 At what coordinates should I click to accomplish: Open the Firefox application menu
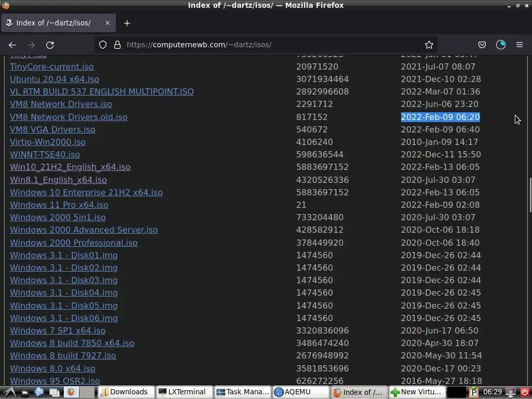tap(519, 45)
